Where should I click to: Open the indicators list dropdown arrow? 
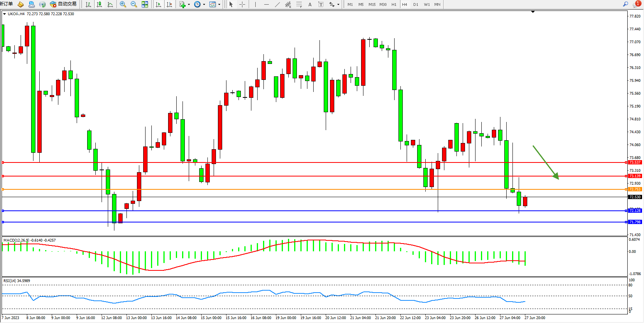(189, 5)
